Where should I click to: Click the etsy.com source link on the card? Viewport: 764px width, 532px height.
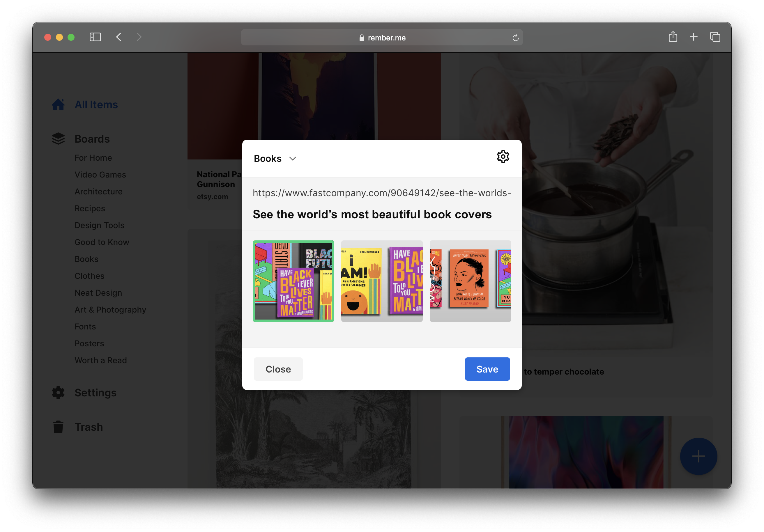(212, 197)
